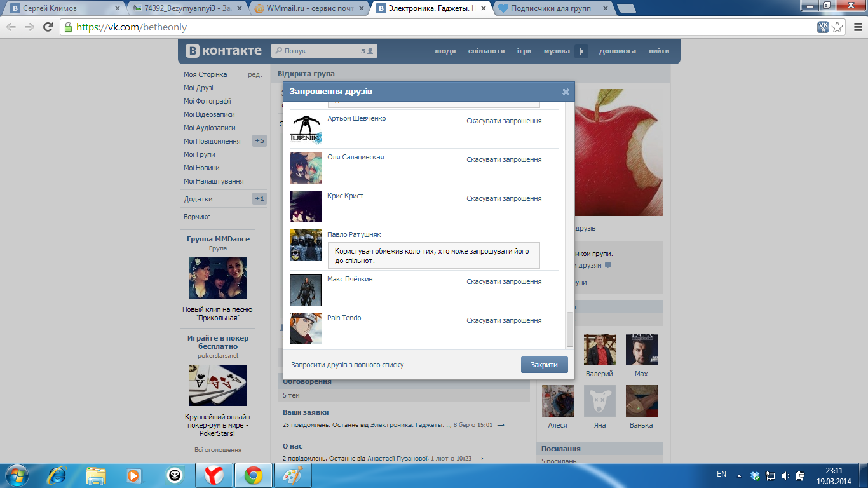This screenshot has width=868, height=488.
Task: Open the ігри header menu
Action: (x=524, y=51)
